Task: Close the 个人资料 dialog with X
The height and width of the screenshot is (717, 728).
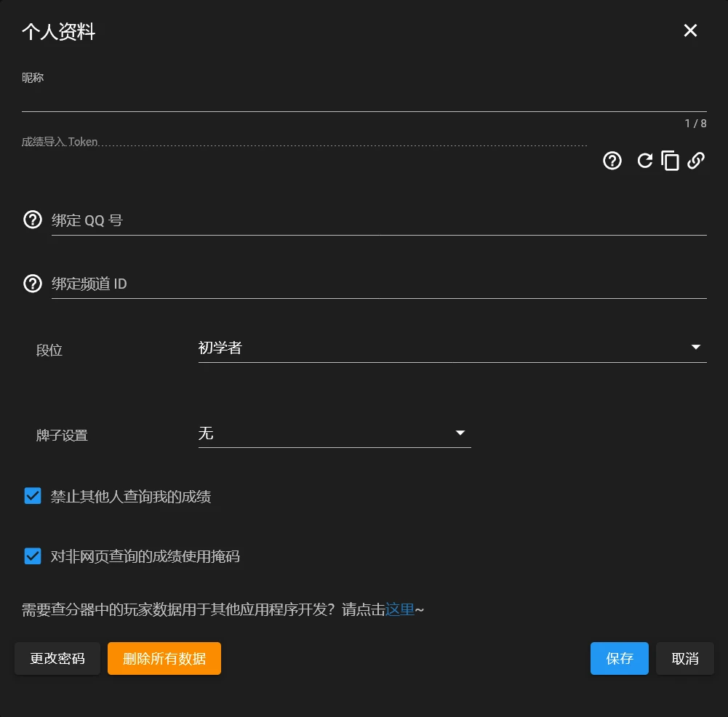Action: [x=690, y=31]
